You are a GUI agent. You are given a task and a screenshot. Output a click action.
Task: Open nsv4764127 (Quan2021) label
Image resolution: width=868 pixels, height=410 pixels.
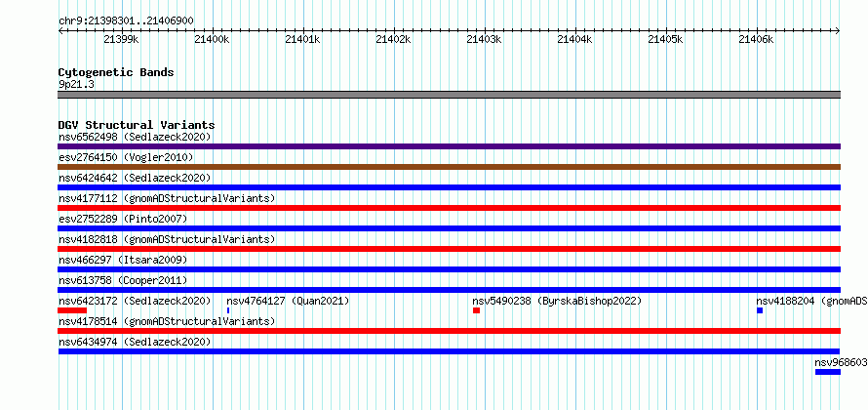pyautogui.click(x=288, y=301)
